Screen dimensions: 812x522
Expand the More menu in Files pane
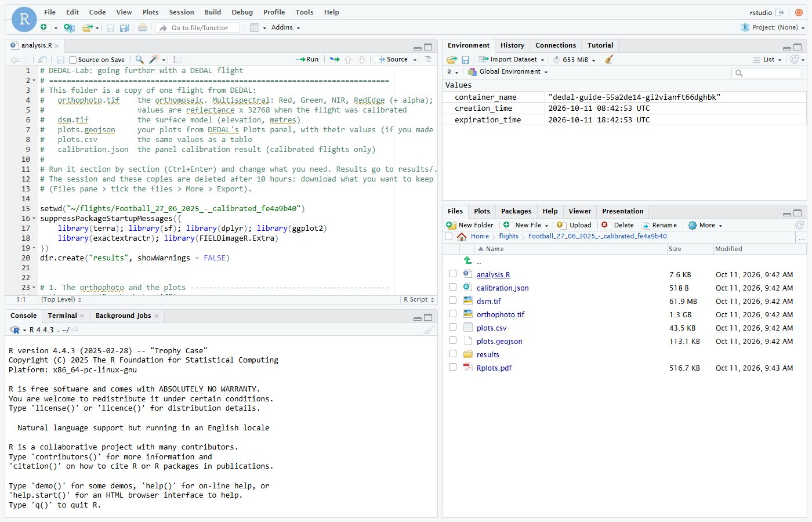pos(705,225)
